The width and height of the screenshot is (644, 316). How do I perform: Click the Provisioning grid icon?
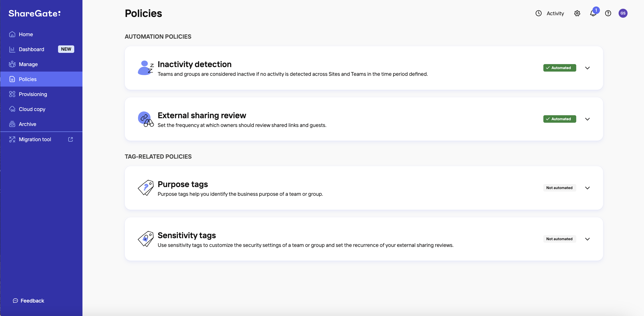(12, 94)
